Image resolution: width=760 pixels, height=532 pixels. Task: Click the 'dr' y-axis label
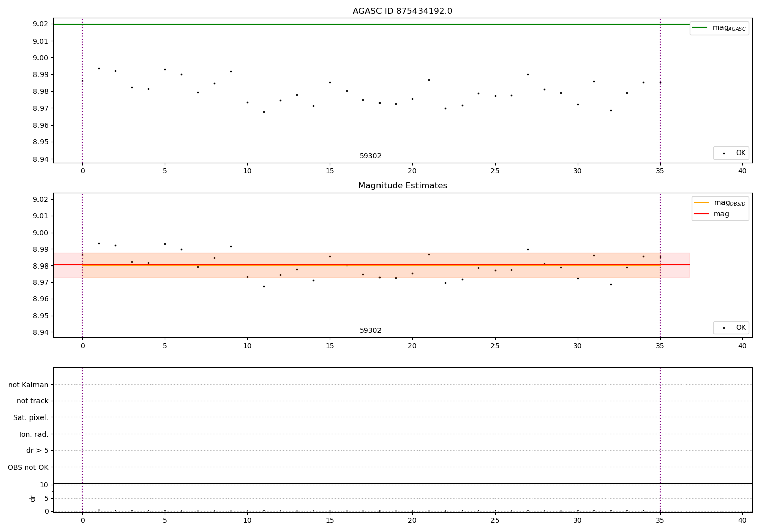click(x=33, y=498)
